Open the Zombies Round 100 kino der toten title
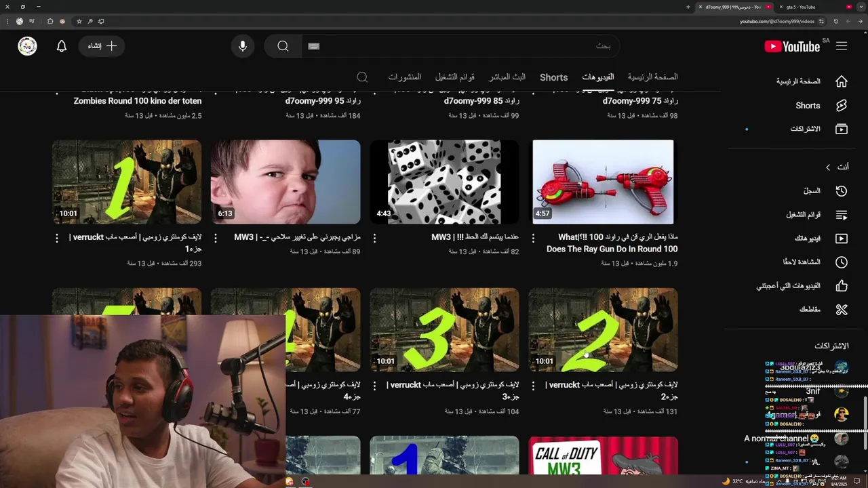This screenshot has height=488, width=868. click(138, 101)
